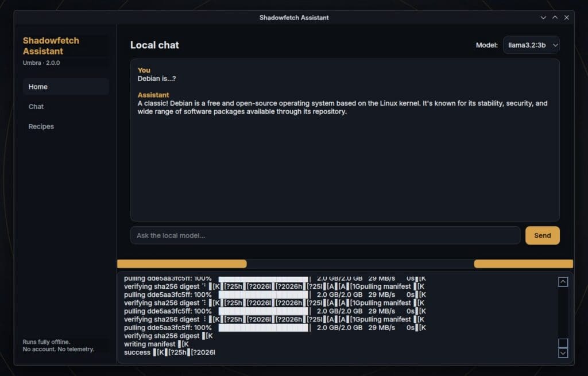Click the 'No account. No telemetry.' text
The height and width of the screenshot is (376, 588).
(x=59, y=349)
